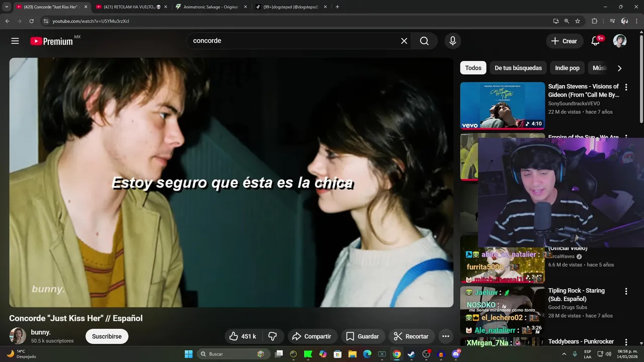Open Sufjan Stevens Visions of Gideon title
644x362 pixels.
(x=584, y=90)
